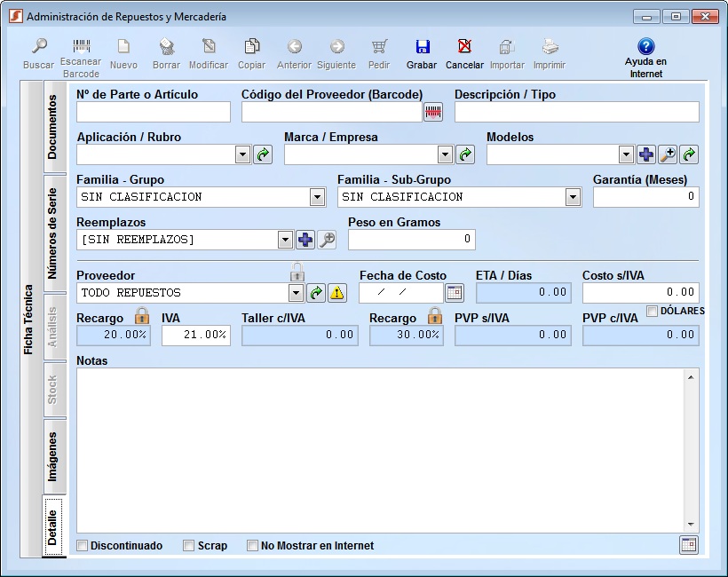Click the Importar toolbar icon

(x=507, y=46)
